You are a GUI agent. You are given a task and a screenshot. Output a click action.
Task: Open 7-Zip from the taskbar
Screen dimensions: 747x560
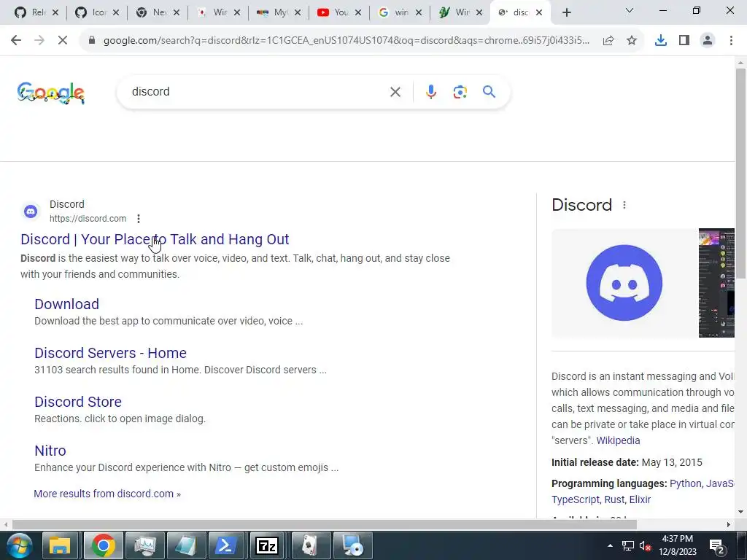click(x=267, y=545)
